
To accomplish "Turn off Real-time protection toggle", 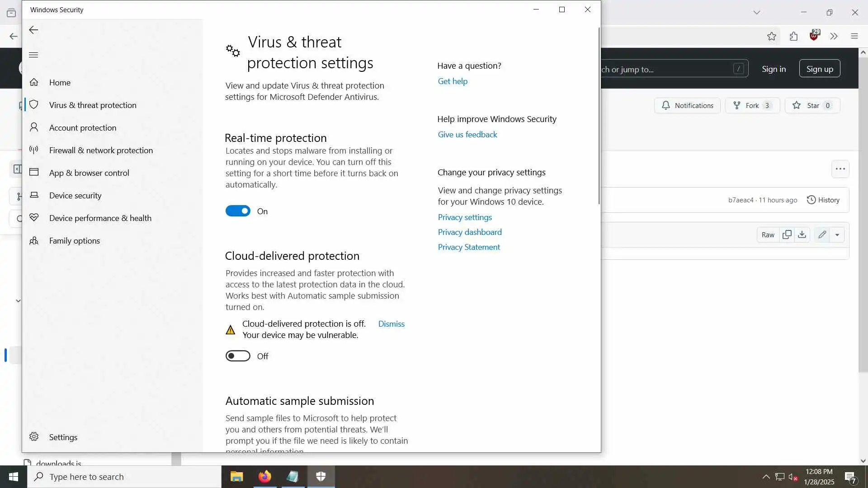I will 238,211.
